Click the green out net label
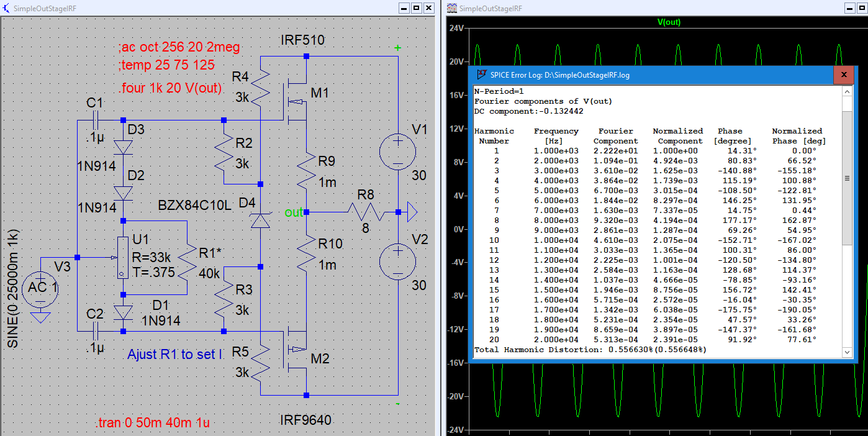Viewport: 868px width, 436px height. (x=294, y=212)
